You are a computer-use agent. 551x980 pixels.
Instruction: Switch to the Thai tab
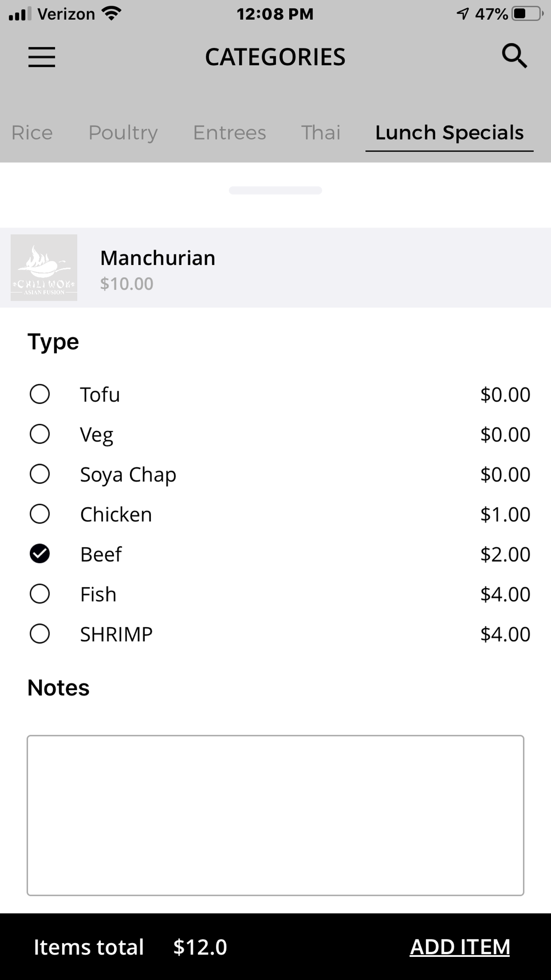coord(321,132)
